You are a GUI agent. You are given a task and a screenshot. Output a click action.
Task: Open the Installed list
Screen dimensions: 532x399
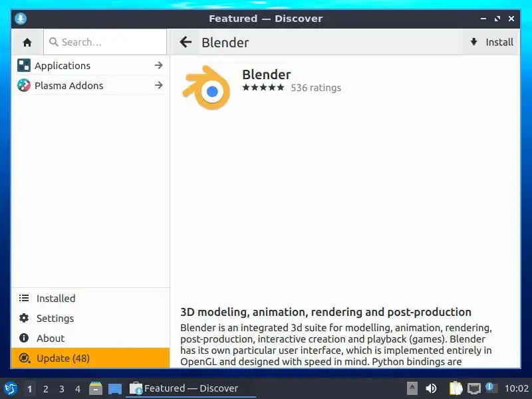(x=90, y=298)
